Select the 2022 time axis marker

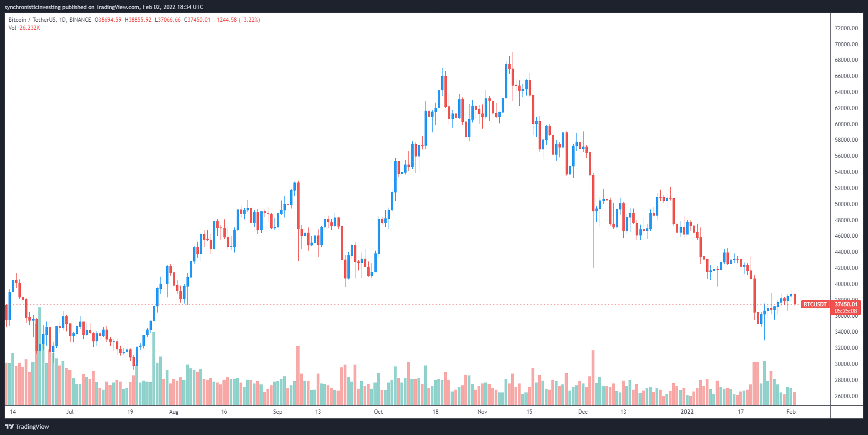coord(687,412)
